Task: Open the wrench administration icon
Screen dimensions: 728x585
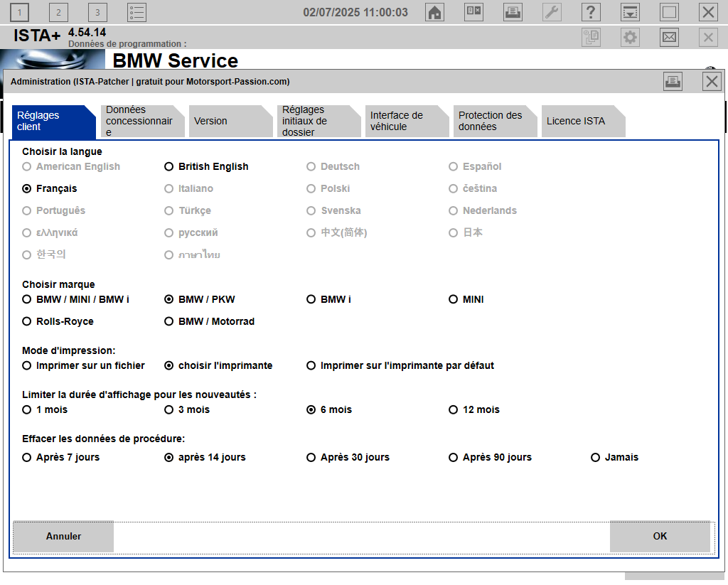Action: click(x=552, y=12)
